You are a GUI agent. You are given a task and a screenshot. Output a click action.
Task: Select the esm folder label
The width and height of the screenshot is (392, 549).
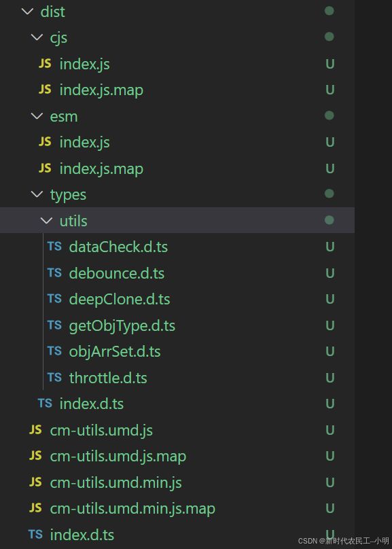(x=64, y=116)
